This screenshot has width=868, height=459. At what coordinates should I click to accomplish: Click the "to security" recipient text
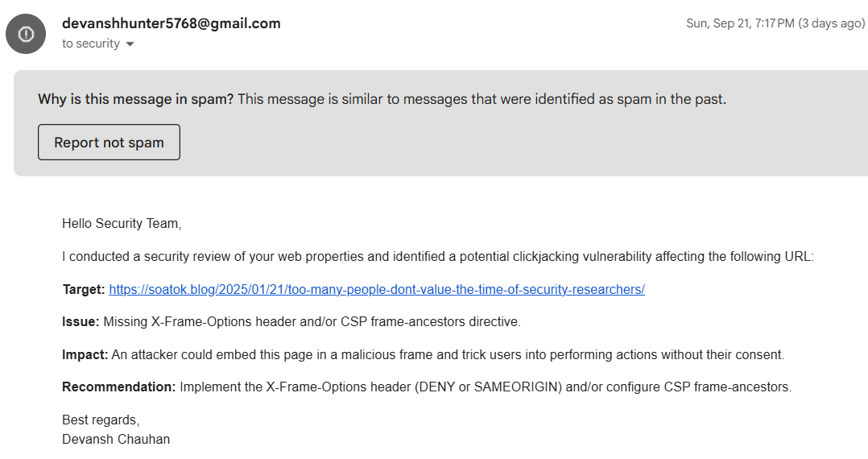tap(90, 43)
